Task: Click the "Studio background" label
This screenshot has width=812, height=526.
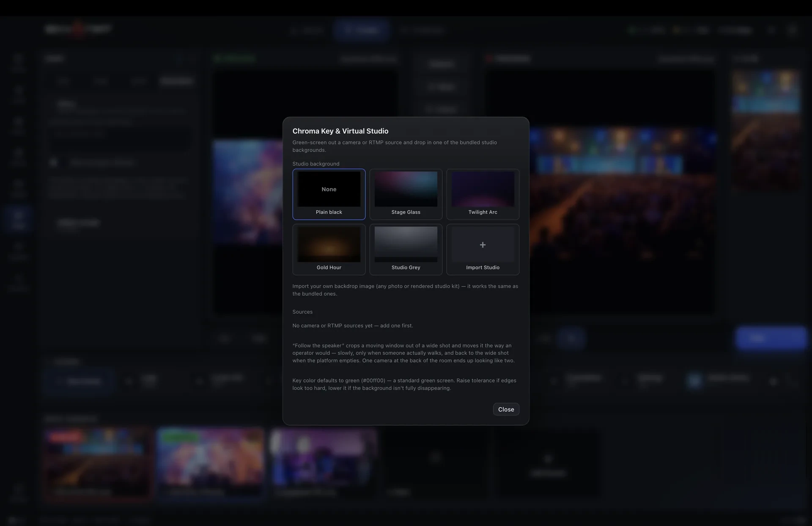Action: click(316, 164)
